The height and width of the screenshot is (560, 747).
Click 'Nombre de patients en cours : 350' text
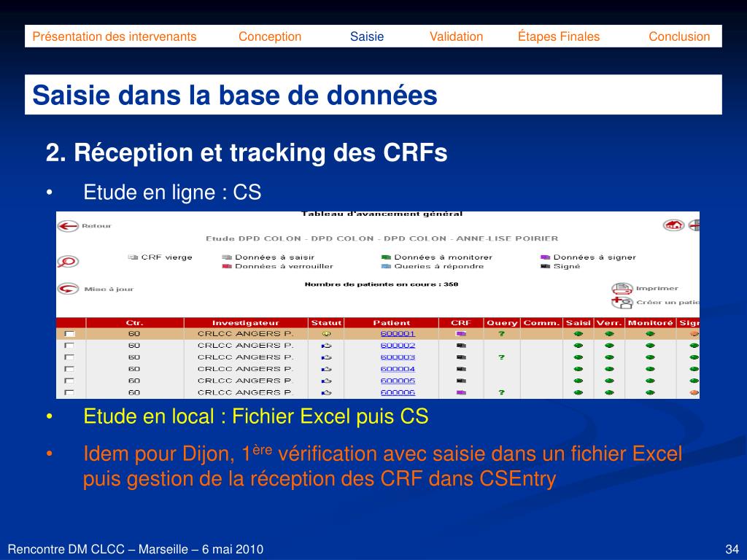(382, 284)
